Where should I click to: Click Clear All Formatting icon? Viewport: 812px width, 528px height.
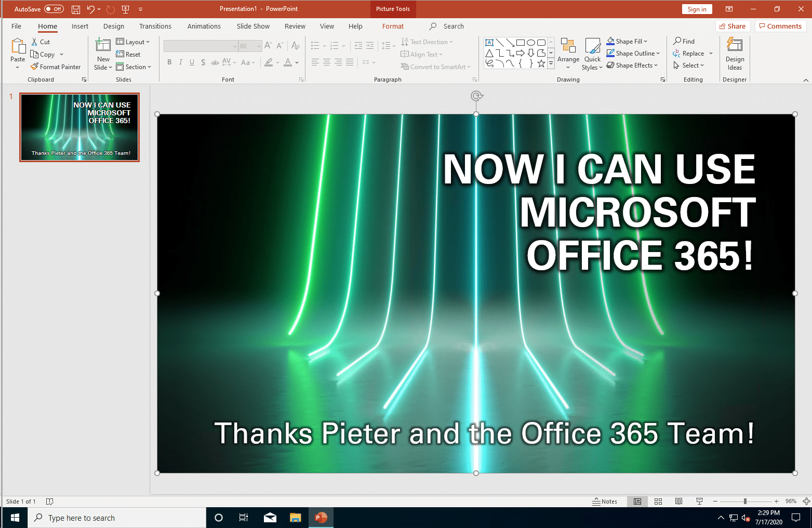[x=296, y=46]
